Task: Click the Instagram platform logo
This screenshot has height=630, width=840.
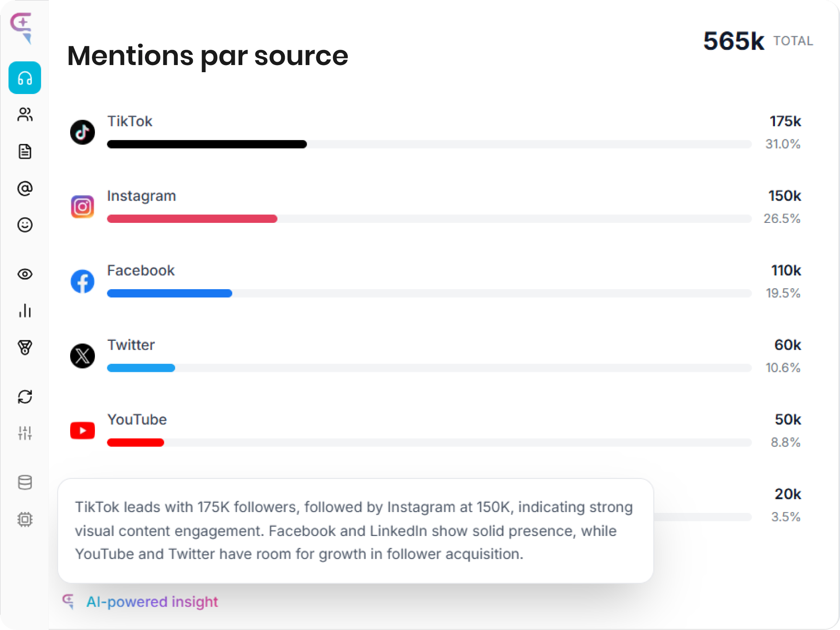Action: 83,207
